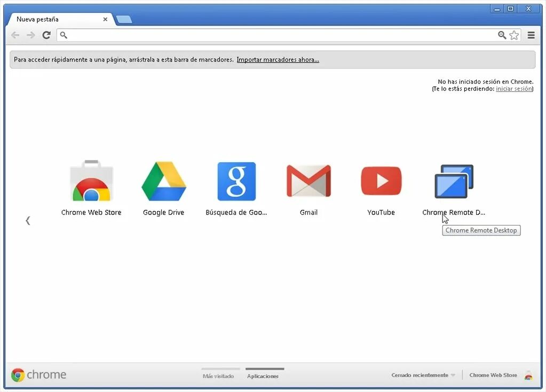Screen dimensions: 546x392
Task: Maximize the Chrome window
Action: pos(510,9)
